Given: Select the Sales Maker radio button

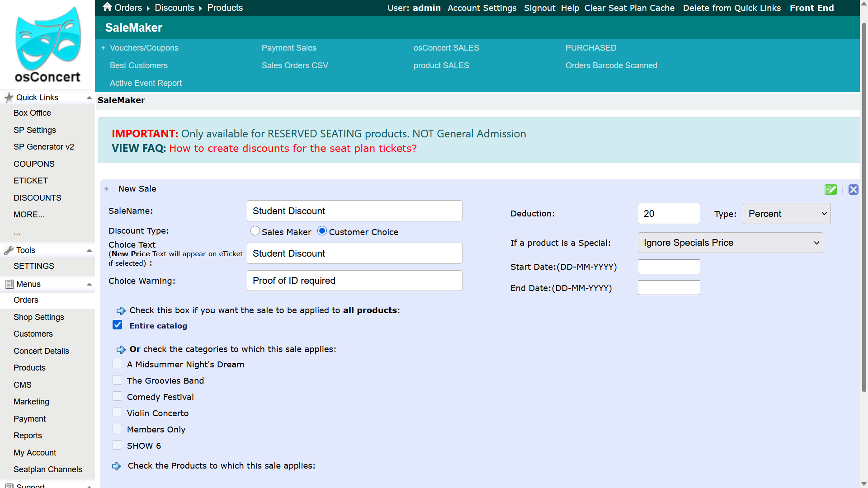Looking at the screenshot, I should pyautogui.click(x=255, y=231).
